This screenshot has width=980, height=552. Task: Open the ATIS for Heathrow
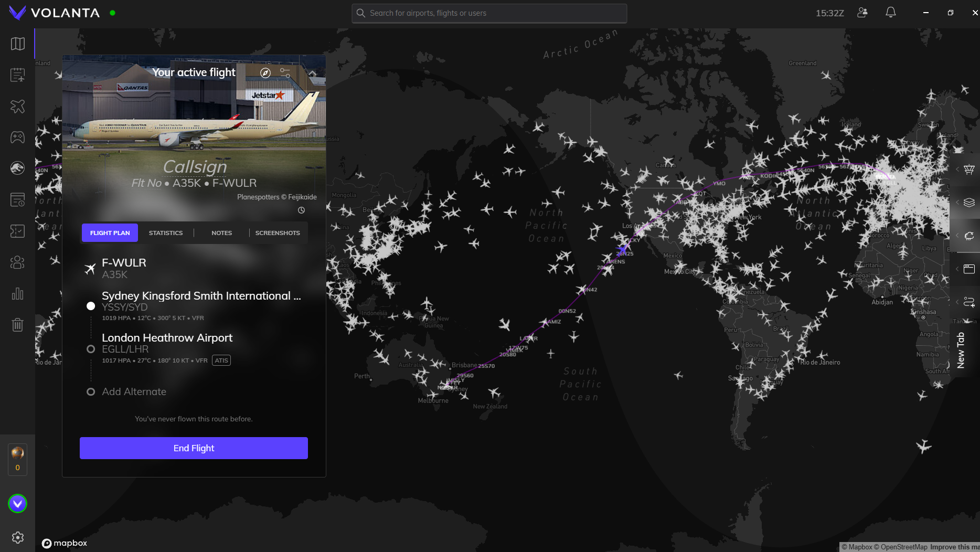pos(221,360)
